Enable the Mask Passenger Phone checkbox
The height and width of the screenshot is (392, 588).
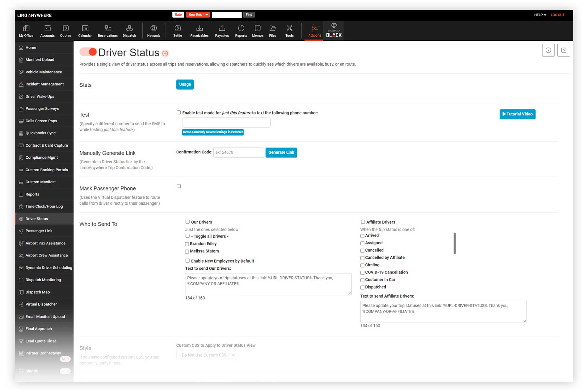[178, 186]
